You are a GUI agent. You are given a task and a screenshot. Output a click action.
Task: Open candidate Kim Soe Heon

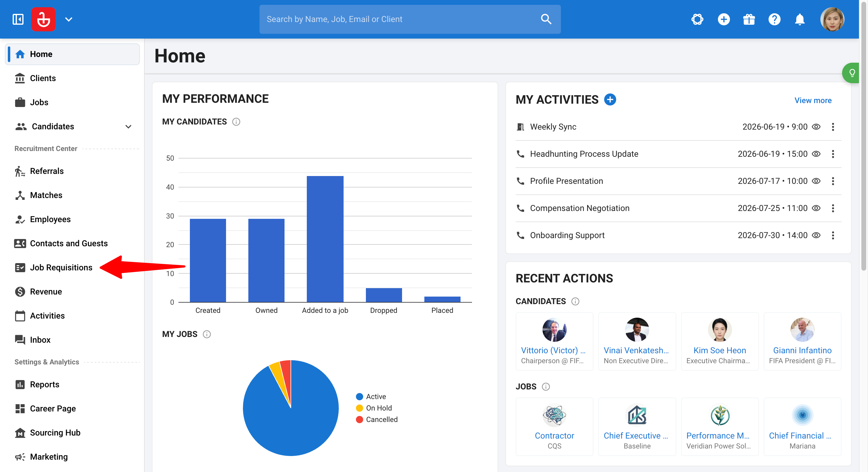tap(719, 350)
